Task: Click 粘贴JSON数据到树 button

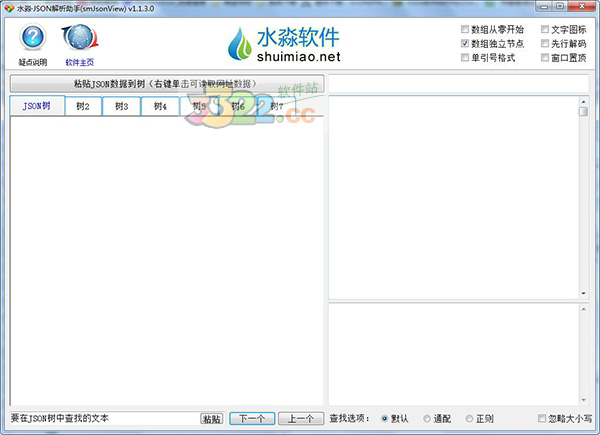Action: tap(167, 84)
